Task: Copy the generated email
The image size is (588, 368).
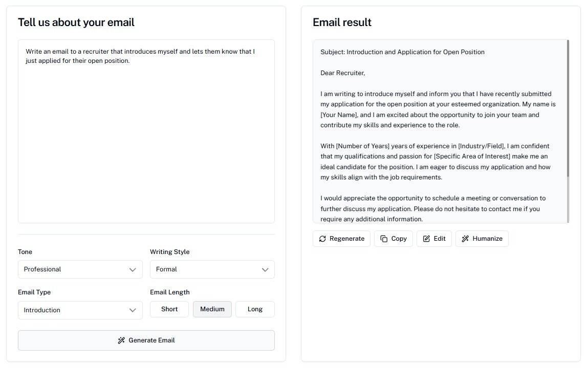Action: pos(393,238)
